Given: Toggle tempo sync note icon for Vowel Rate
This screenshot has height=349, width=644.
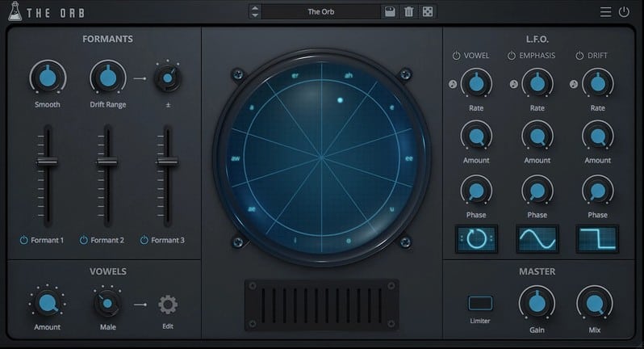Looking at the screenshot, I should [x=453, y=84].
